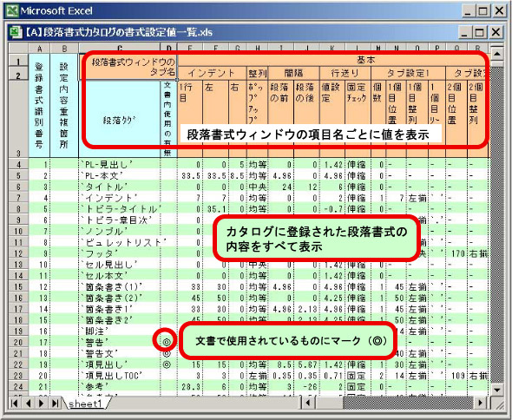
Task: Select row 15 header
Action: click(18, 286)
